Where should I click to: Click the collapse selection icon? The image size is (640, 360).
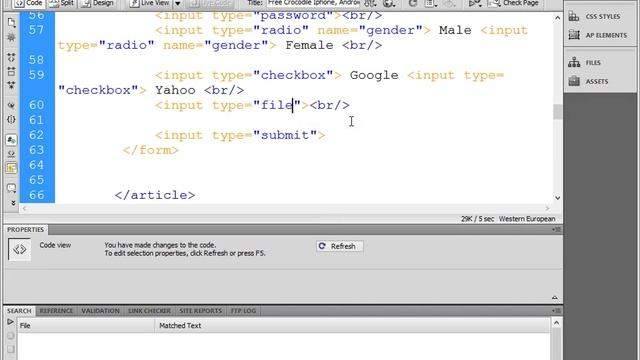click(11, 71)
